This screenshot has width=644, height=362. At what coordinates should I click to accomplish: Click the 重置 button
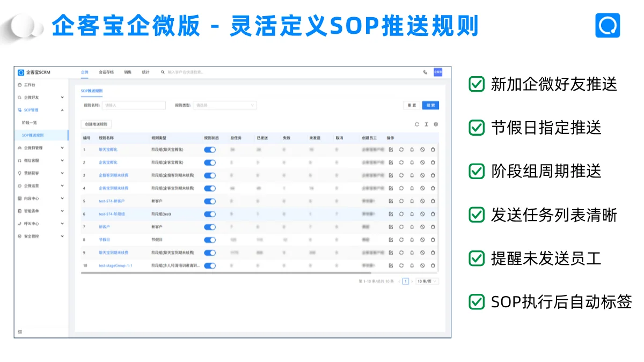[x=412, y=105]
